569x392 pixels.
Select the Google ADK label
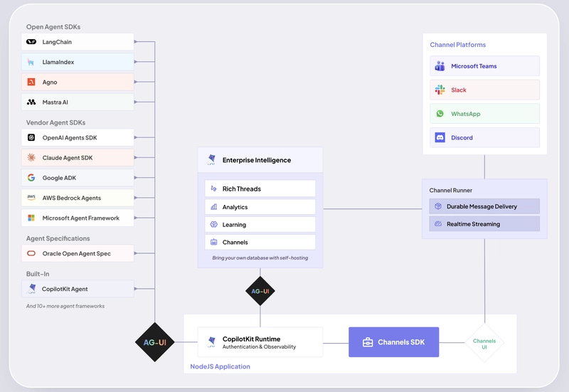59,178
